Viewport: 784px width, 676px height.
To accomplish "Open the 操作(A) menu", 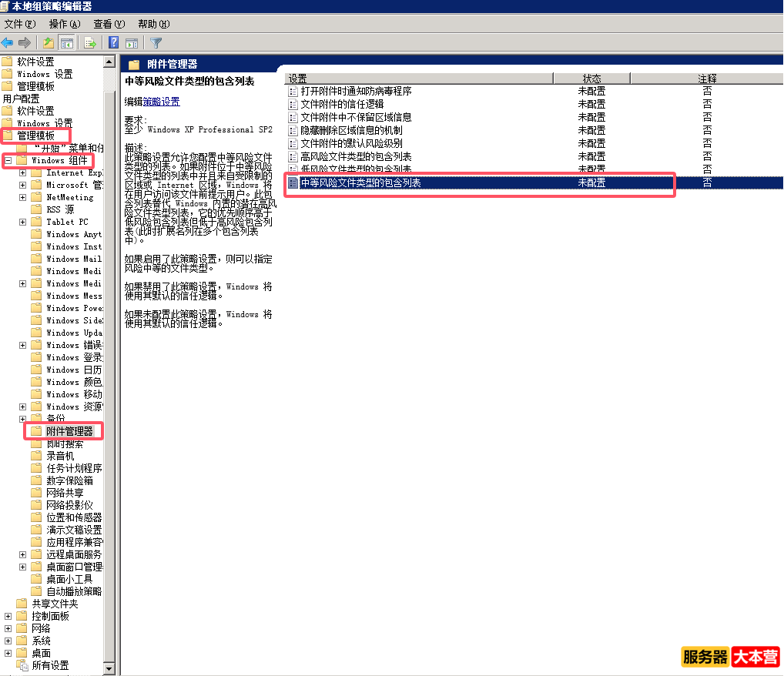I will pos(65,24).
